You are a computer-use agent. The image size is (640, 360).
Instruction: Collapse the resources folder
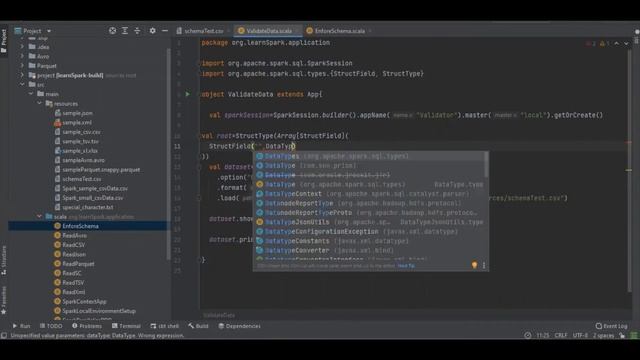coord(40,103)
